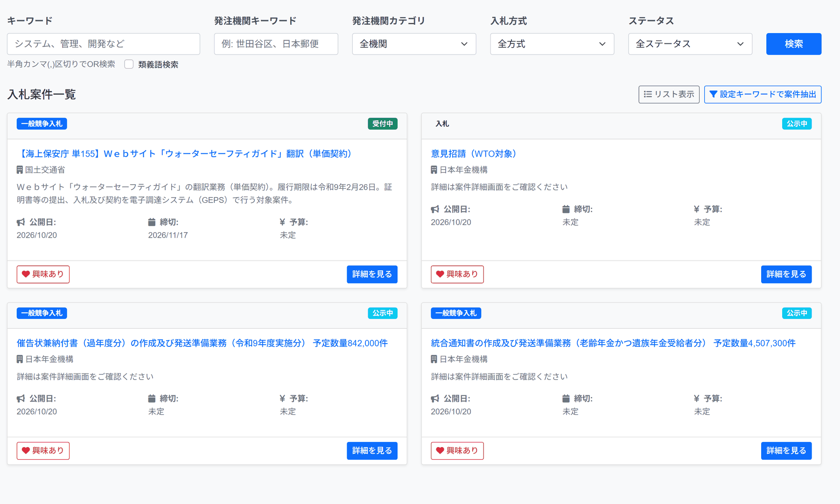Click the calendar 締切 icon on 催告状兼納付書 card

point(152,399)
